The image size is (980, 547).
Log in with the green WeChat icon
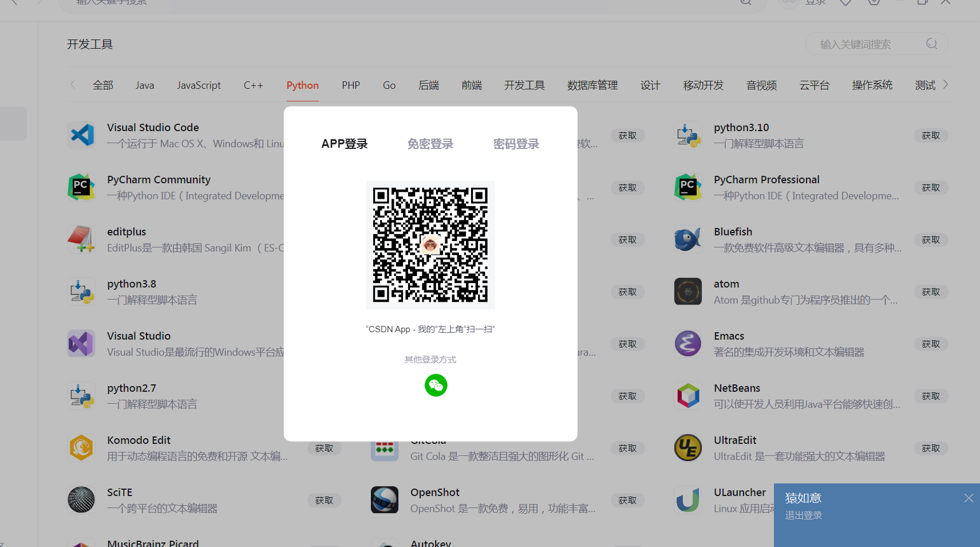pyautogui.click(x=436, y=385)
